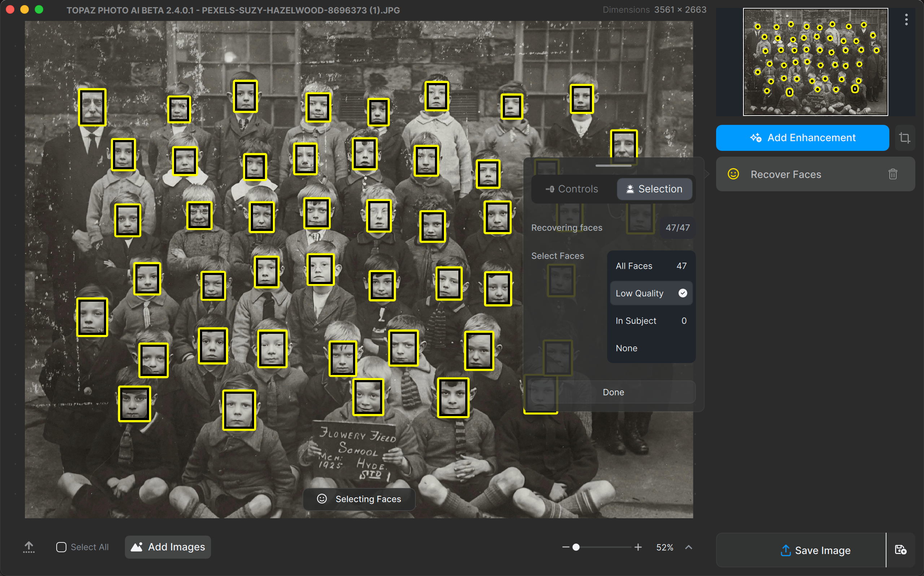Viewport: 924px width, 576px height.
Task: Click the Add Images button
Action: 168,547
